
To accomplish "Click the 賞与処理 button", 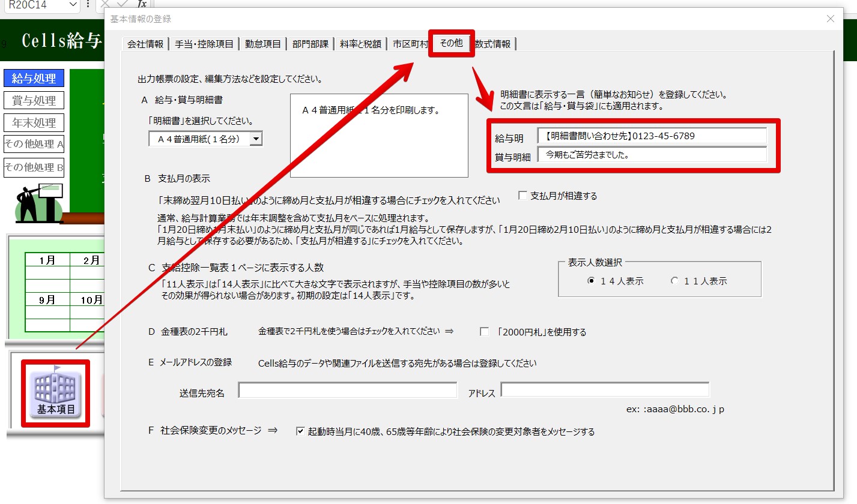I will coord(34,100).
